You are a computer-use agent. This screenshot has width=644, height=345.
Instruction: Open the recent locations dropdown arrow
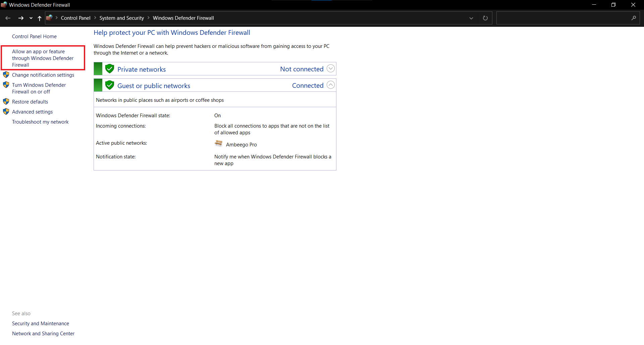pos(31,18)
